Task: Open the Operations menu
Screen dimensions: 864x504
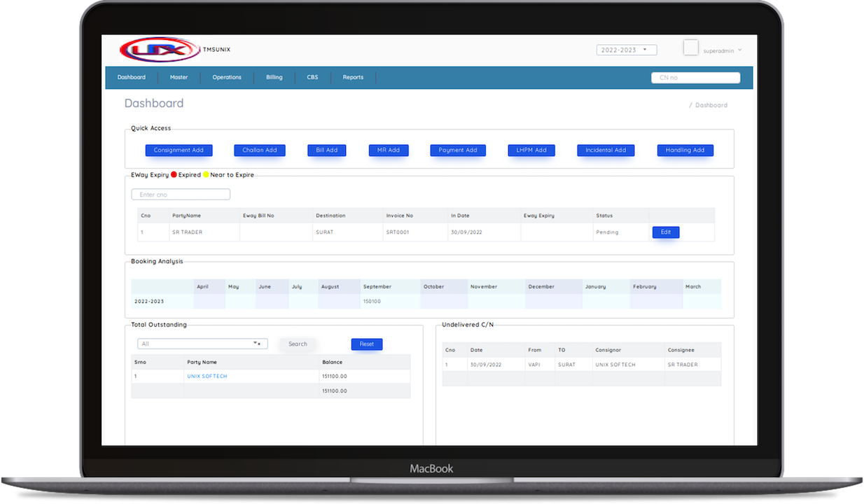Action: (x=227, y=77)
